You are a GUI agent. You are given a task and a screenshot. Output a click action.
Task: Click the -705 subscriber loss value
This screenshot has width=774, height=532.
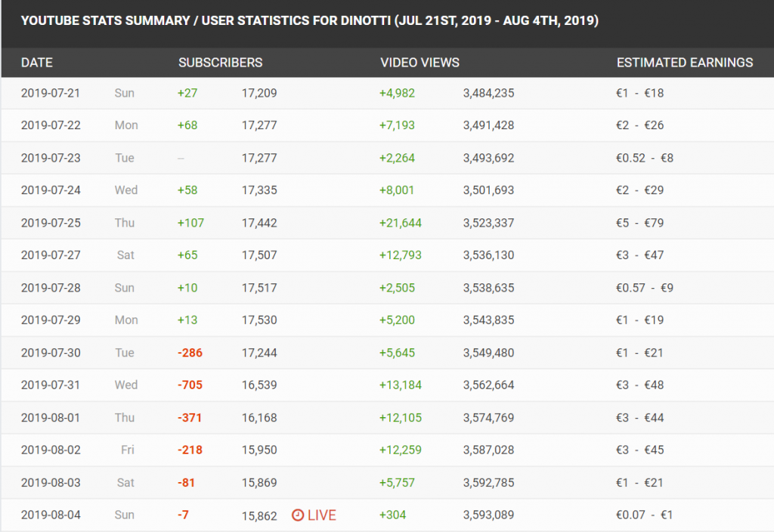[190, 385]
